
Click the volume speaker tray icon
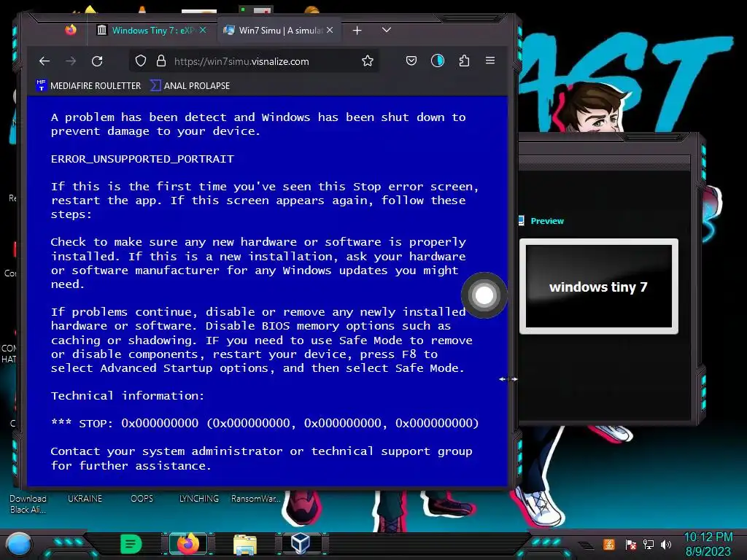(x=666, y=544)
